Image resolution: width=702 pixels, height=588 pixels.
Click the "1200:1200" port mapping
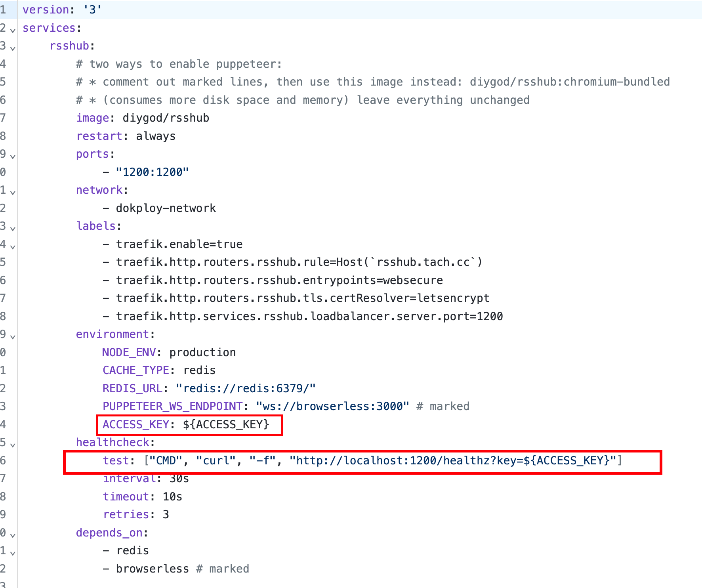152,172
